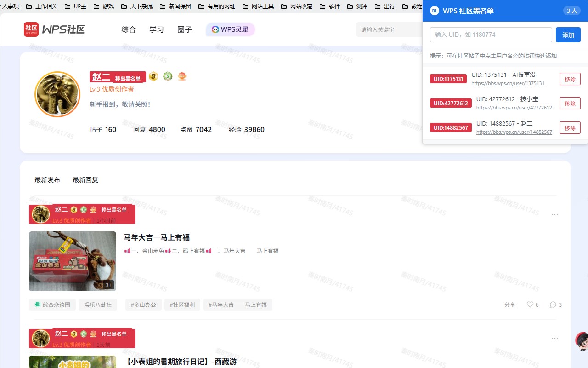Screen dimensions: 588x368
Task: Open the WPS灵犀 assistant
Action: pos(230,29)
